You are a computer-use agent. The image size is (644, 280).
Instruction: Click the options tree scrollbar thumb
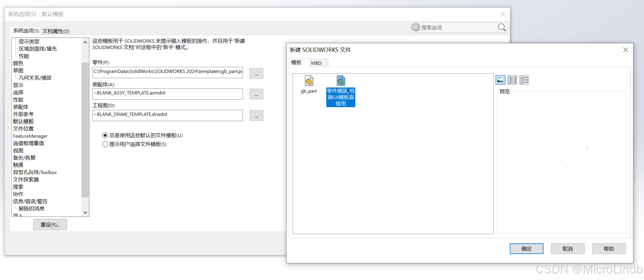85,130
